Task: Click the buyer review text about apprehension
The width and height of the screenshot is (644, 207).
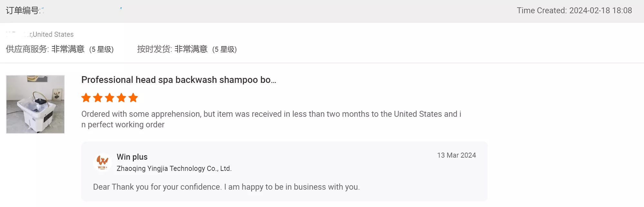Action: click(x=271, y=119)
